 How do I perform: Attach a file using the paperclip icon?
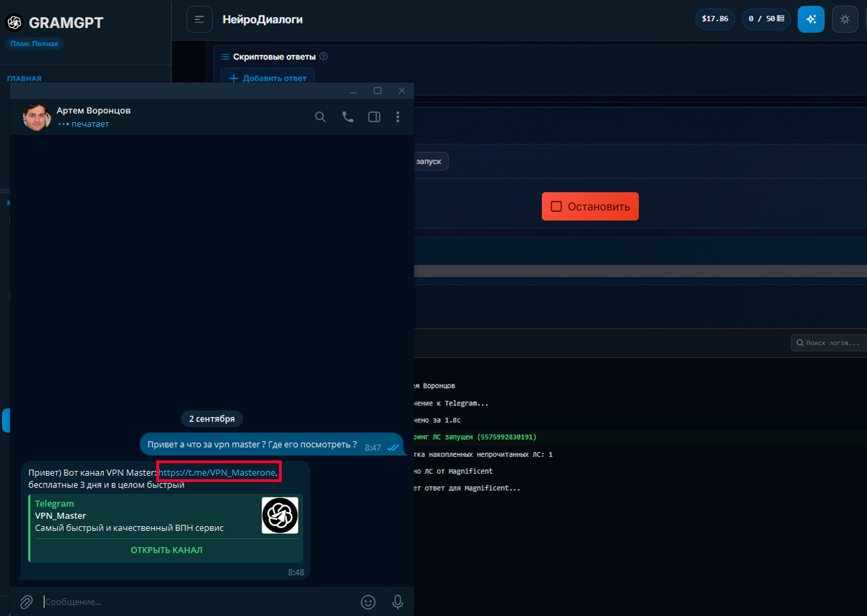[26, 601]
